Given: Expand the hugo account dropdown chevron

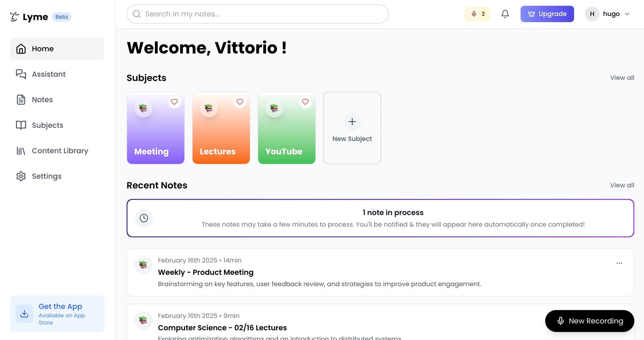Looking at the screenshot, I should (x=627, y=14).
